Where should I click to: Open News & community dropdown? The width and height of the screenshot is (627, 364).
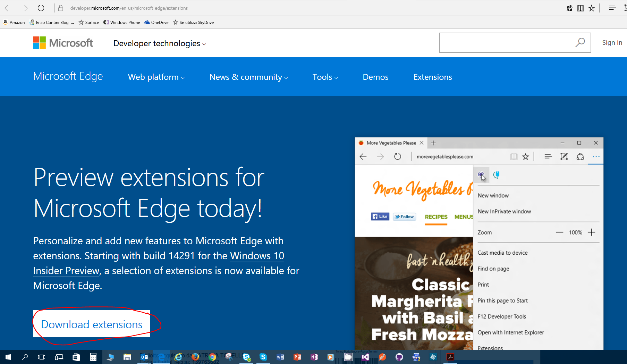point(248,77)
